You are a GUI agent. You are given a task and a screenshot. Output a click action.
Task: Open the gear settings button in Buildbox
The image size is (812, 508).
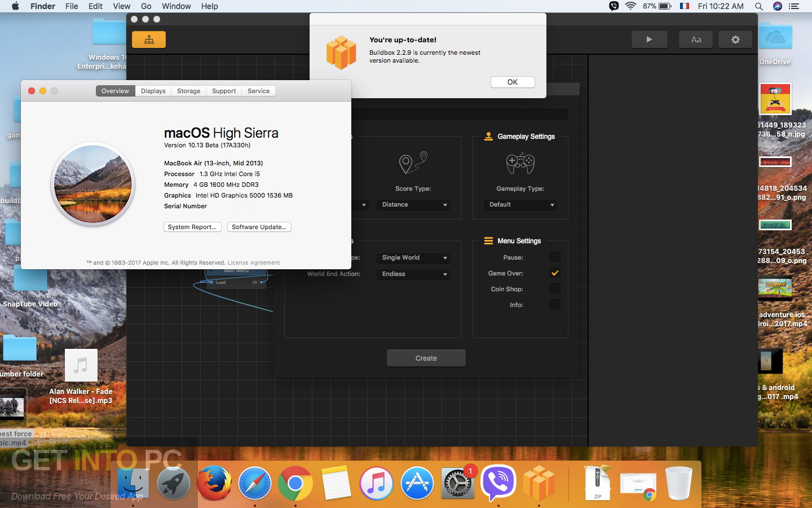[735, 40]
